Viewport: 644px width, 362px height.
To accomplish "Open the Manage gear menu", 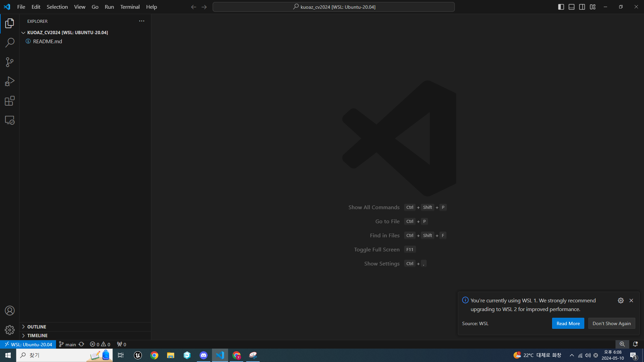I will (10, 330).
